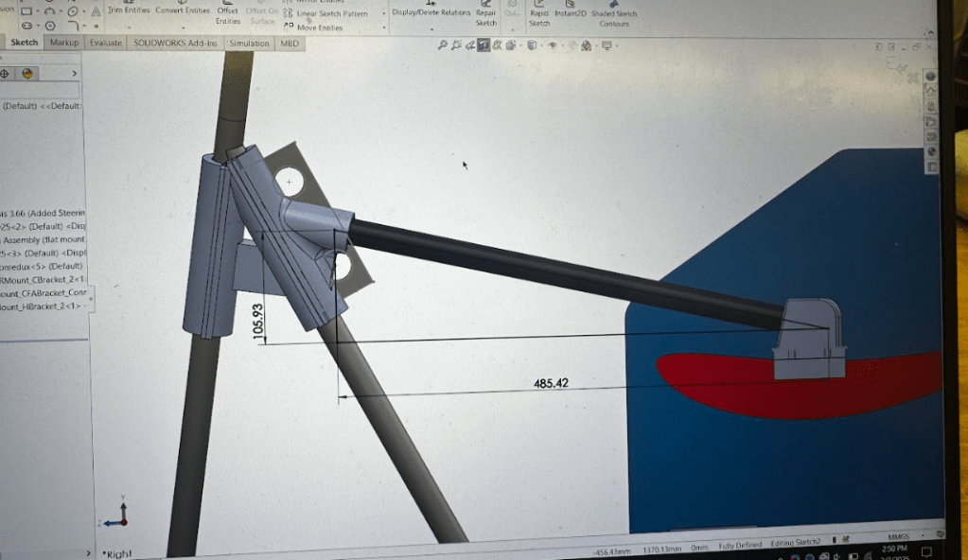Select the Convert Entities tool
The image size is (968, 560).
pos(182,10)
